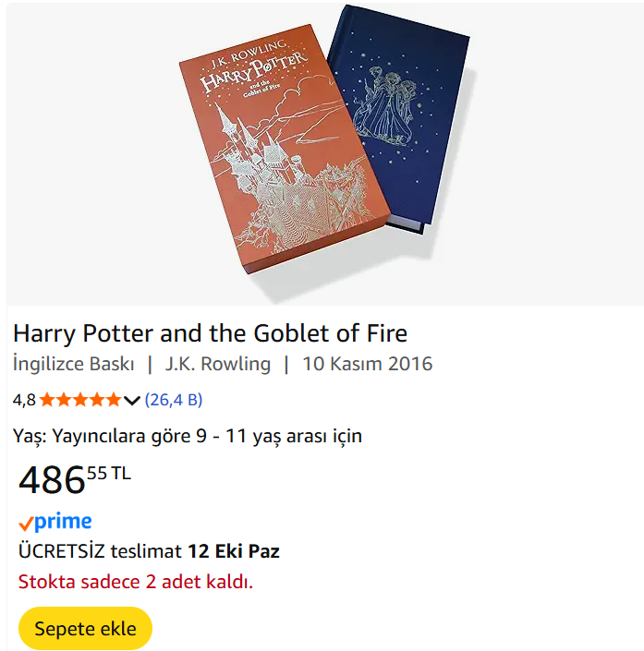Viewport: 644px width, 651px height.
Task: Click the ÜCRETSİZ teslimat delivery text
Action: (x=100, y=552)
